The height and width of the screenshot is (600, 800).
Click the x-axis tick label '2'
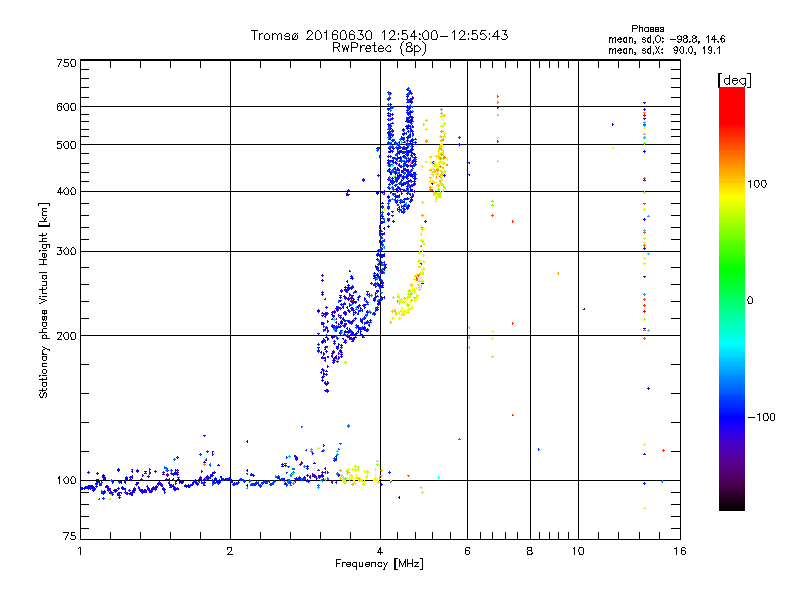point(230,551)
